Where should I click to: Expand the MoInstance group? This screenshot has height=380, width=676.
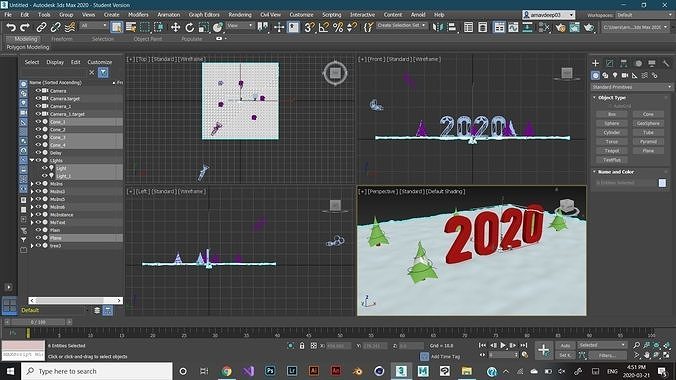pyautogui.click(x=32, y=214)
